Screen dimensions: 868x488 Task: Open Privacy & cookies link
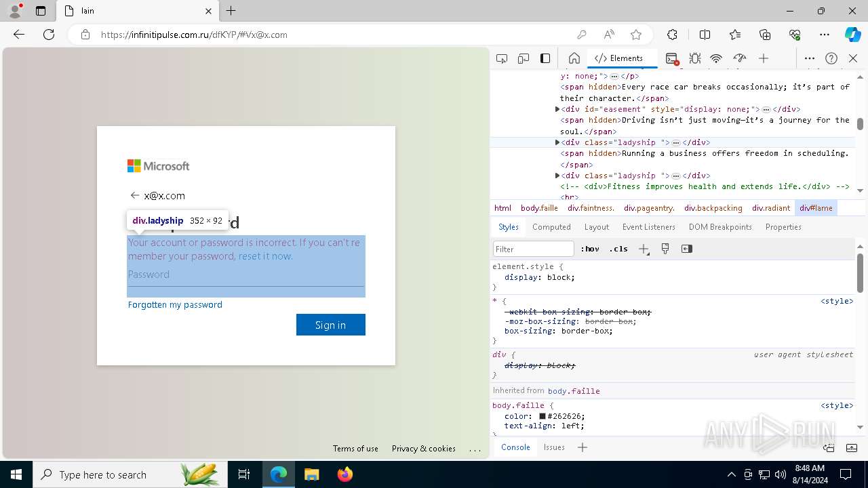(424, 449)
